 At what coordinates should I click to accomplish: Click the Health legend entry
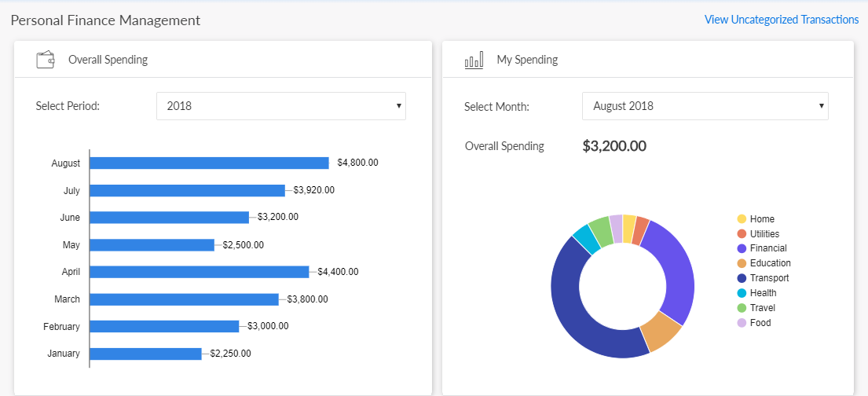click(x=756, y=293)
